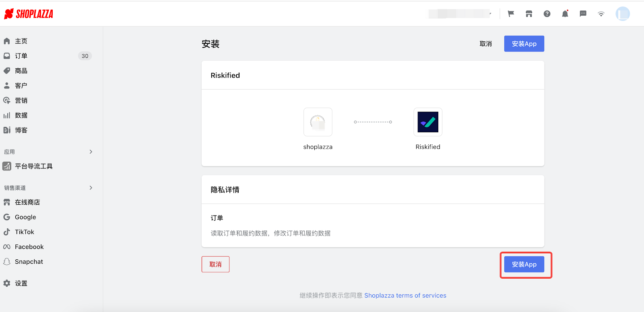Click the wifi status icon
This screenshot has height=312, width=644.
coord(601,14)
